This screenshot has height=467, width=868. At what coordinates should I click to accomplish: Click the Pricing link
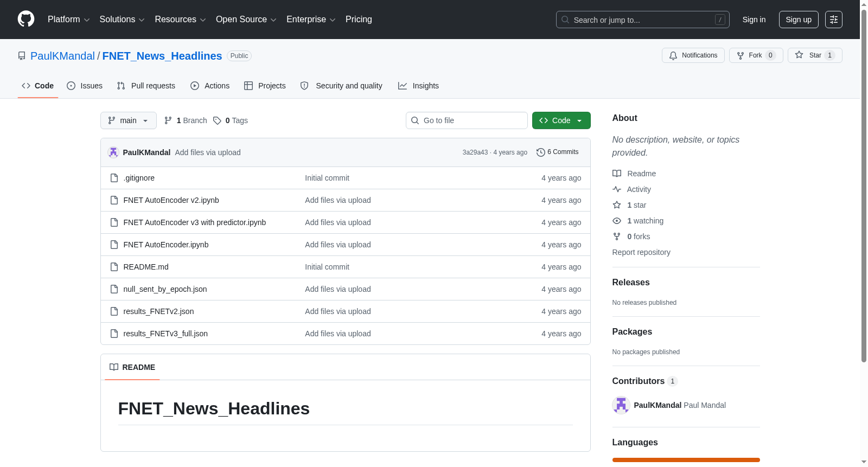point(359,20)
